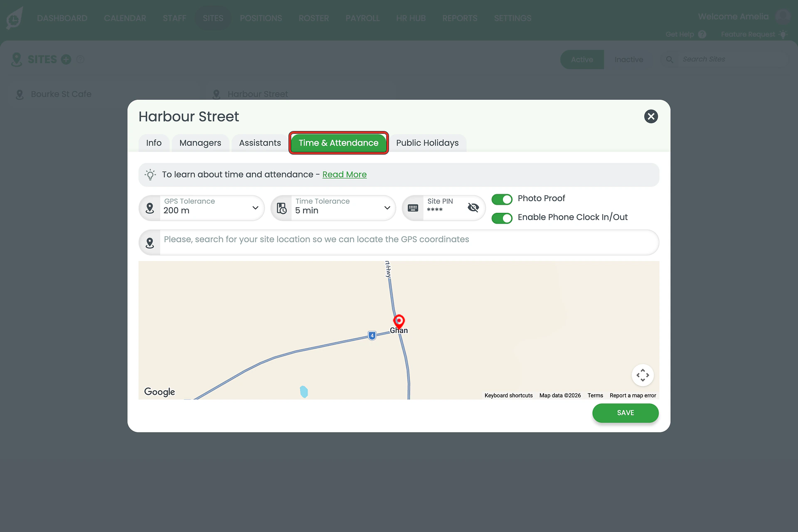Switch to the Info tab
This screenshot has height=532, width=798.
click(x=154, y=143)
